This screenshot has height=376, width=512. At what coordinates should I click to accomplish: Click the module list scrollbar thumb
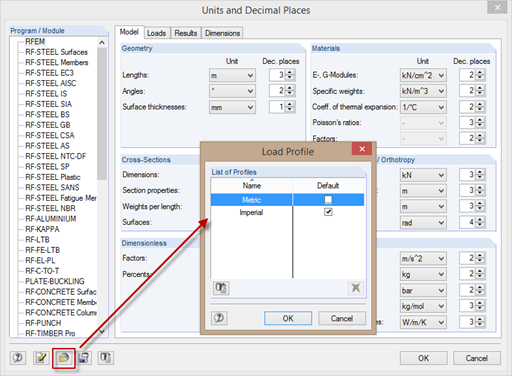pos(102,114)
